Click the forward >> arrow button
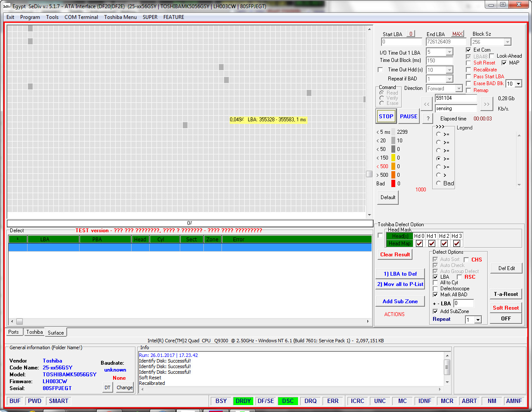 tap(486, 104)
